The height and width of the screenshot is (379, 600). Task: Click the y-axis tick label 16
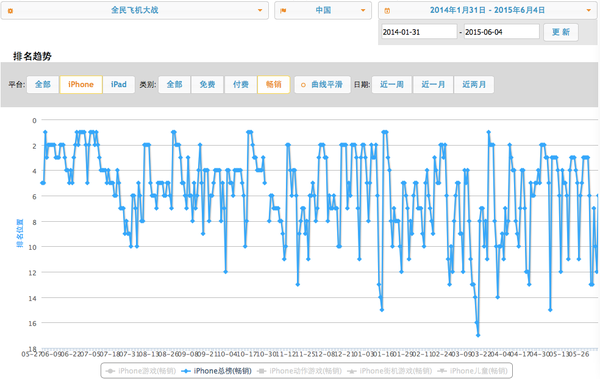coord(33,323)
